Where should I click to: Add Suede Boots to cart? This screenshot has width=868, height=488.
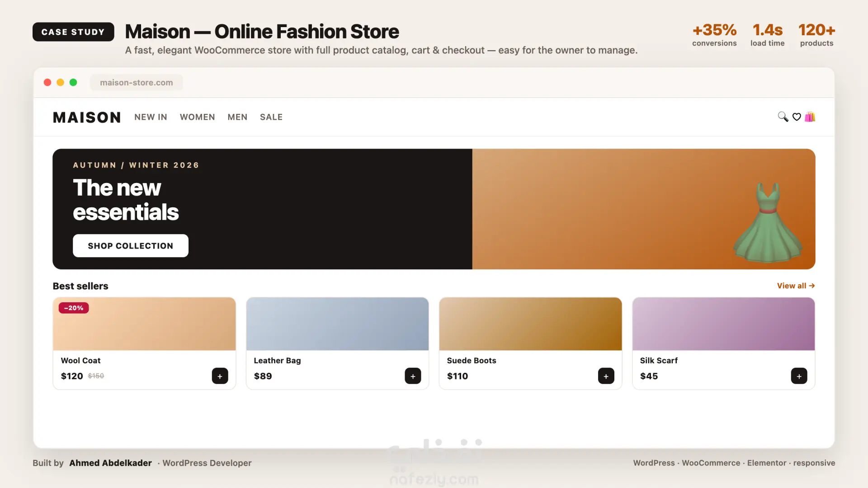(x=606, y=376)
